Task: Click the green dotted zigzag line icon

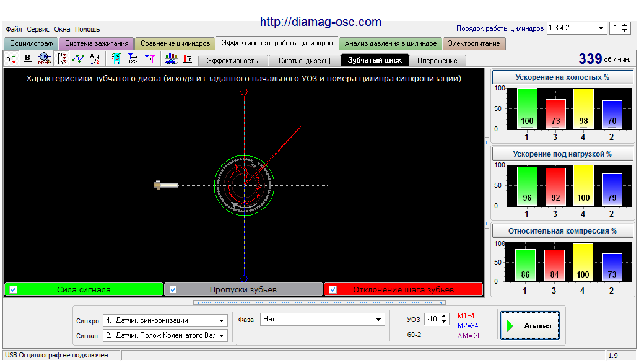Action: point(77,58)
